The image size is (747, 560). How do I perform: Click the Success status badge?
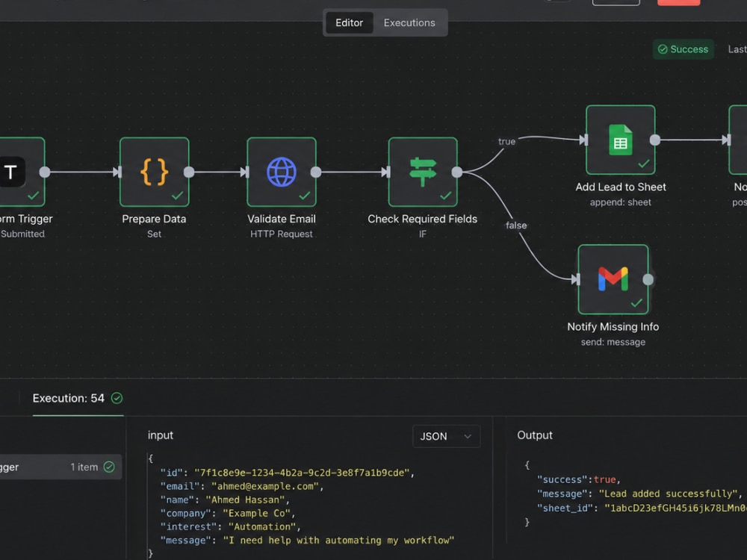tap(684, 49)
